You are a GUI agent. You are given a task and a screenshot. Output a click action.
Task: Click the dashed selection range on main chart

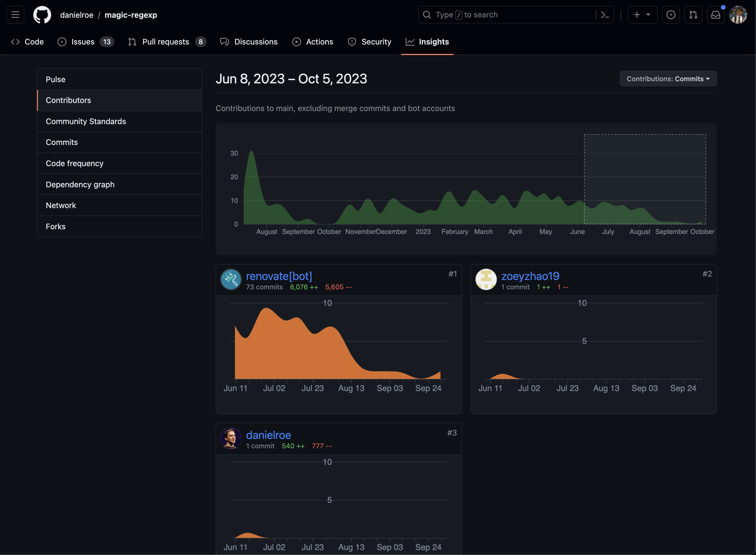coord(645,179)
